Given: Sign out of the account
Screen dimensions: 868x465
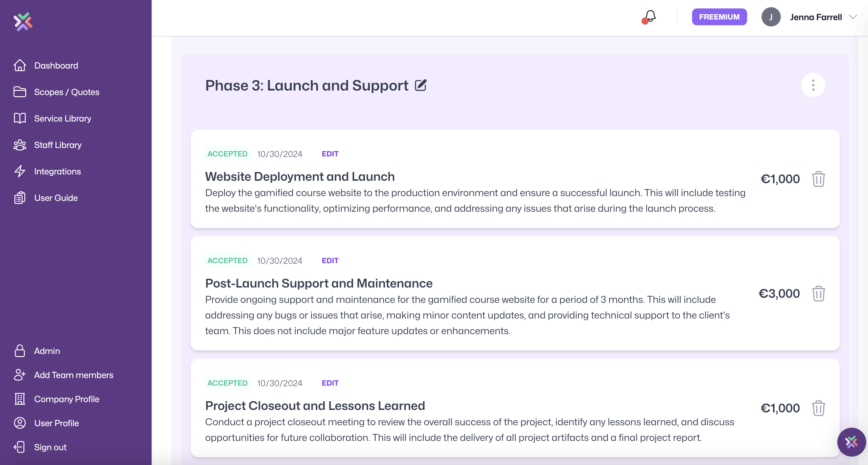Looking at the screenshot, I should click(50, 447).
